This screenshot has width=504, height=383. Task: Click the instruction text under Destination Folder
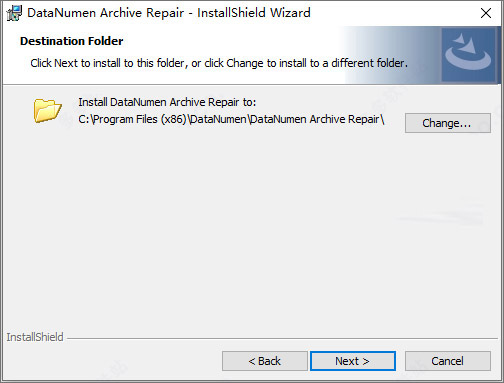219,63
